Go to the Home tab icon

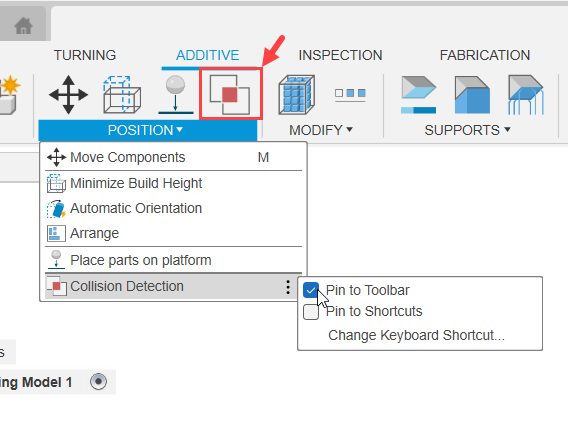point(24,26)
